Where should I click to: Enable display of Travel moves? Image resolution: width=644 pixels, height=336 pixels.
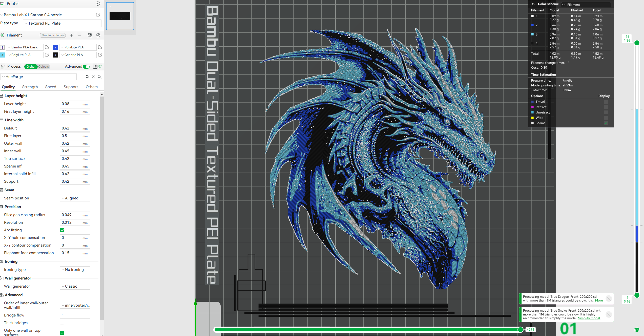point(606,102)
